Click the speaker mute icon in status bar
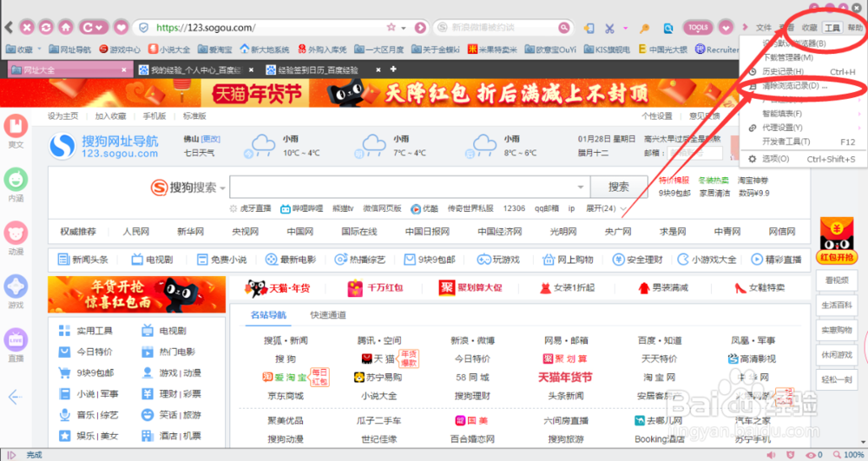The image size is (868, 461). click(771, 454)
